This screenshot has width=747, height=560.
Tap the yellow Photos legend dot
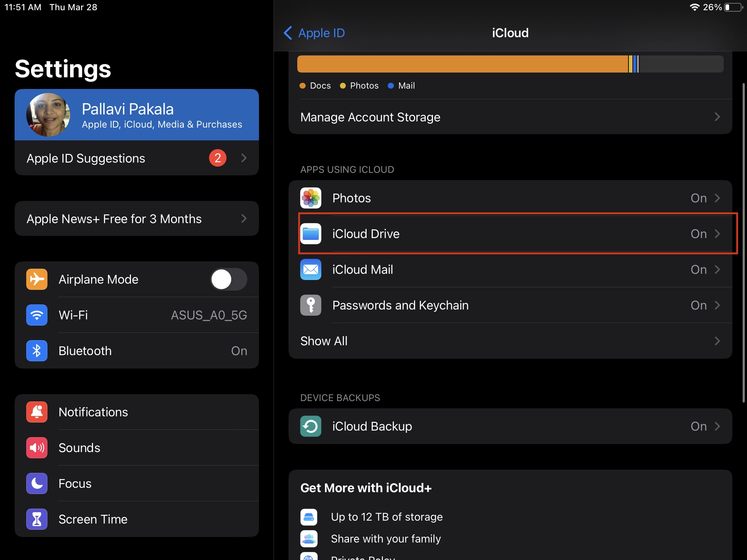click(x=342, y=86)
